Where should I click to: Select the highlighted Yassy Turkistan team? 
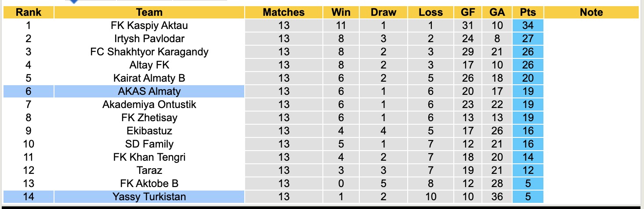[x=149, y=197]
